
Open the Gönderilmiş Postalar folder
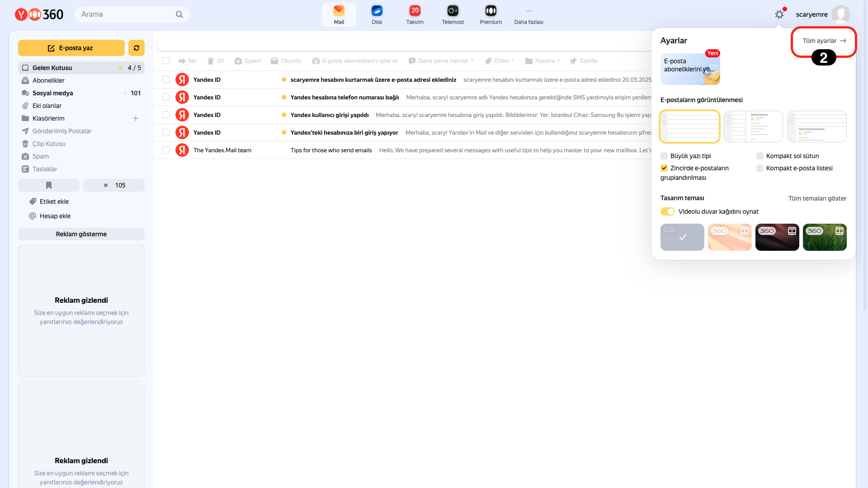point(81,131)
